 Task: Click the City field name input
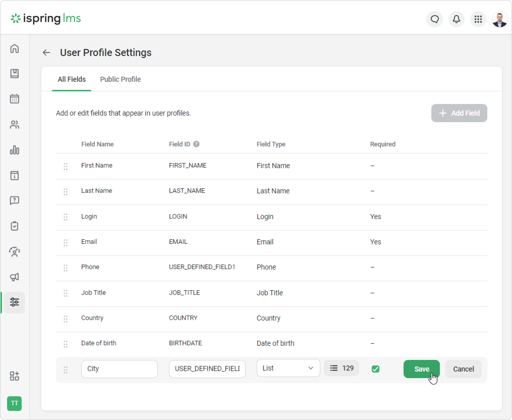pos(119,369)
